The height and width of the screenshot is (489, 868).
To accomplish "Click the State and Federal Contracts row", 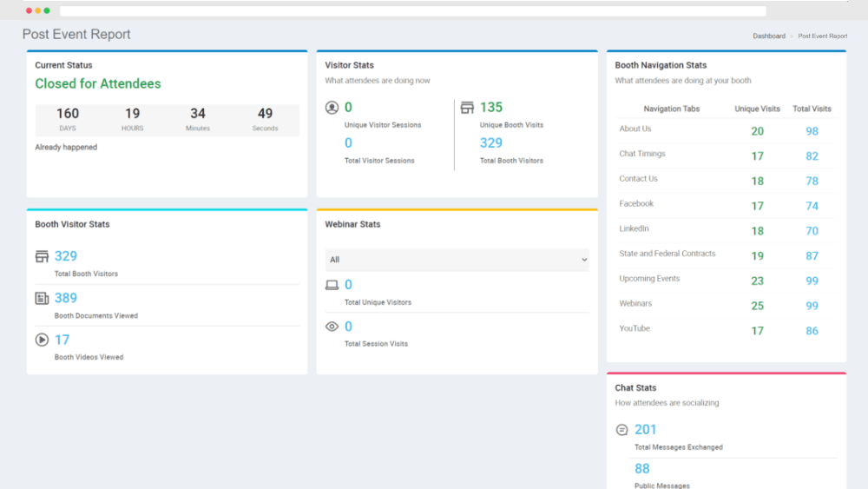I will 667,254.
